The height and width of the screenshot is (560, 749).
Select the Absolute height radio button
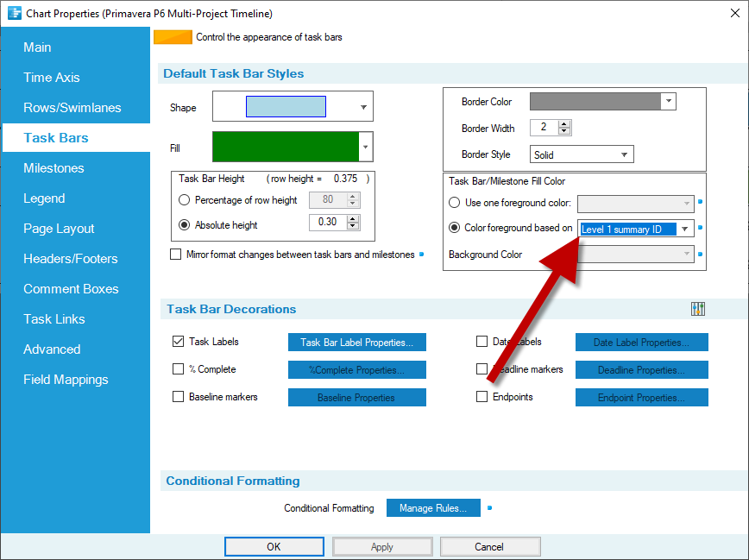185,225
